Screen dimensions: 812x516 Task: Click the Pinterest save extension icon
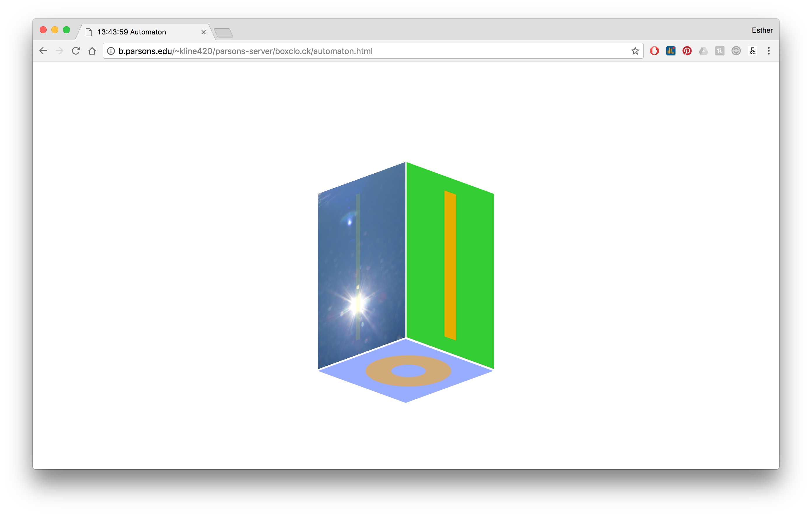[x=687, y=51]
